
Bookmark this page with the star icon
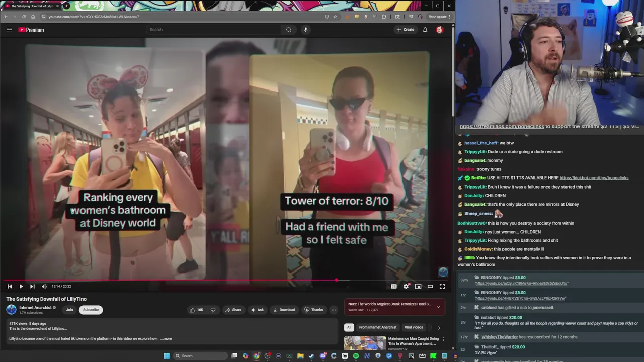pyautogui.click(x=335, y=17)
